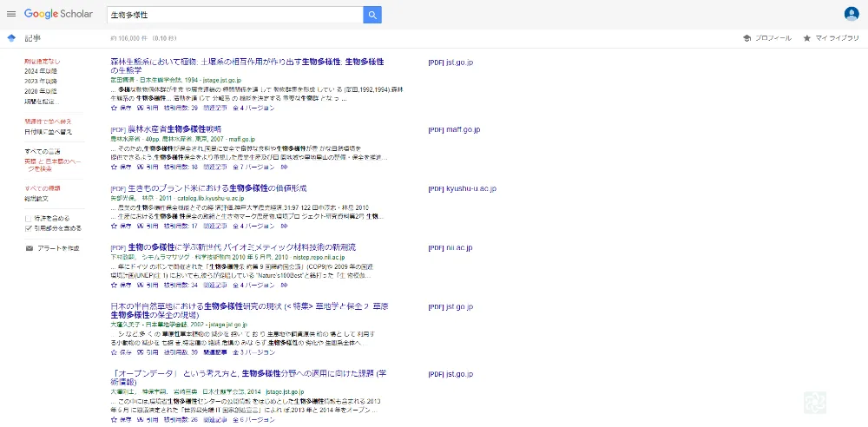
Task: Click the scholar hat icon beside 記事
Action: pyautogui.click(x=11, y=38)
